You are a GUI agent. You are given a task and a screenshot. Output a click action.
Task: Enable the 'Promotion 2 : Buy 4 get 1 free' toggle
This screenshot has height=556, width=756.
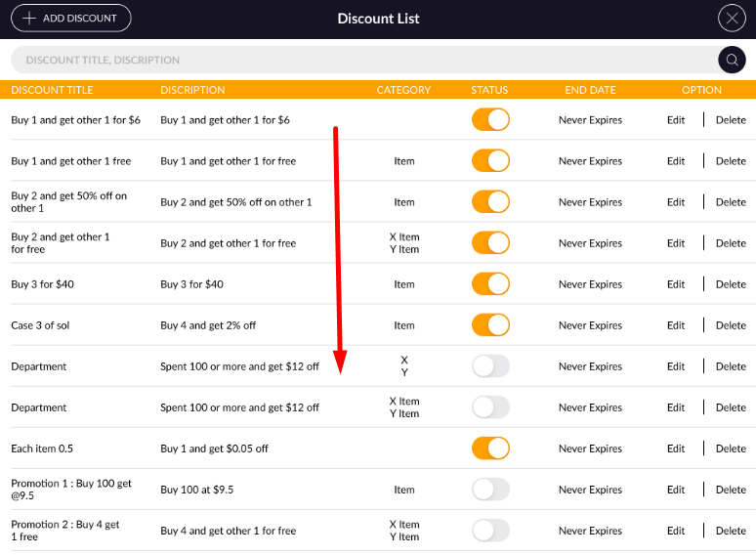coord(490,531)
